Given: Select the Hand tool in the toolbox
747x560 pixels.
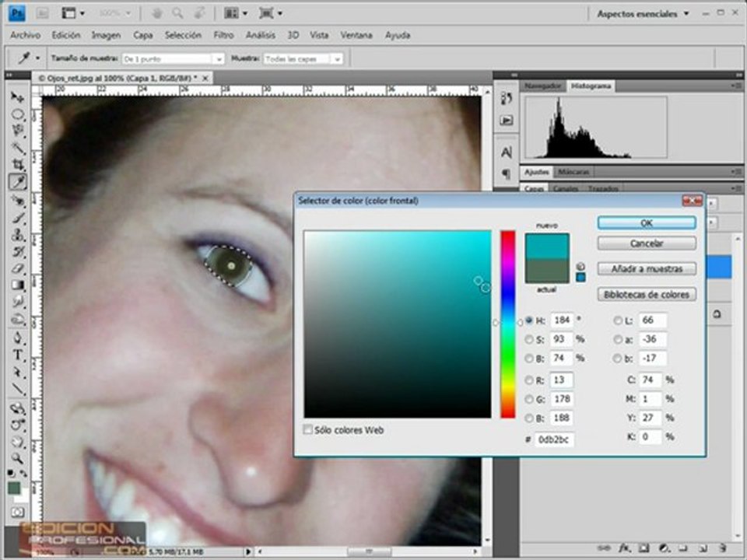Looking at the screenshot, I should tap(18, 442).
